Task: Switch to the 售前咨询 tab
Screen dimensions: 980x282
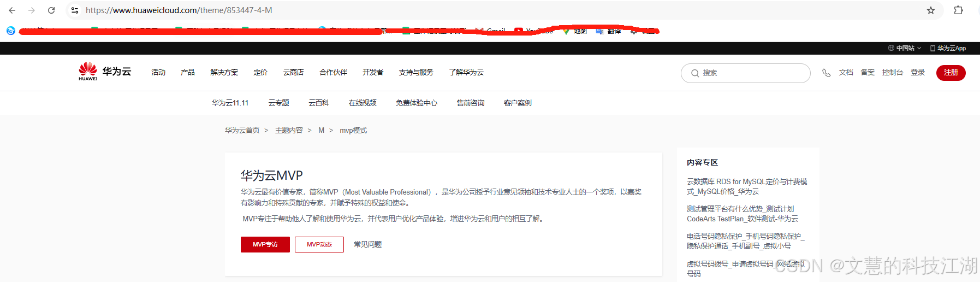Action: pos(471,103)
